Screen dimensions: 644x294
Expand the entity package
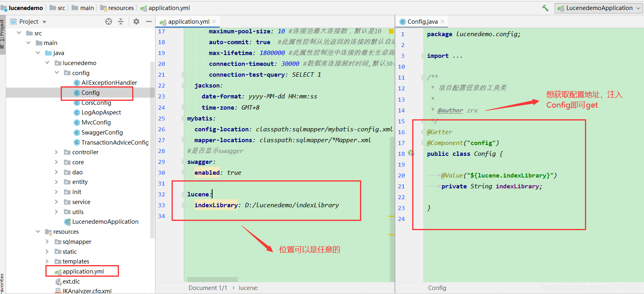pyautogui.click(x=57, y=182)
